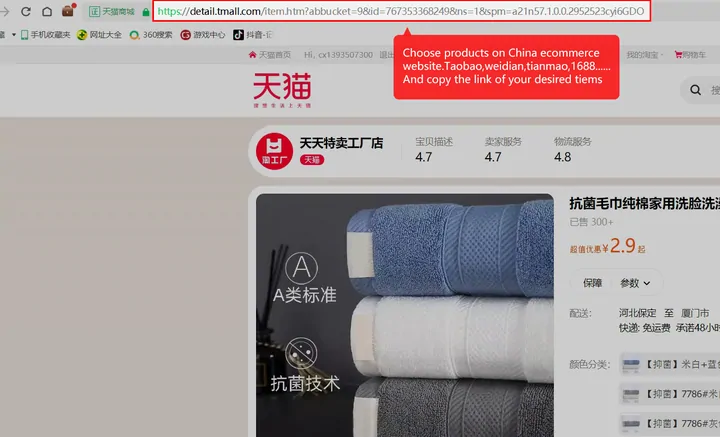Open 我的淘宝 menu
Image resolution: width=720 pixels, height=437 pixels.
coord(644,55)
